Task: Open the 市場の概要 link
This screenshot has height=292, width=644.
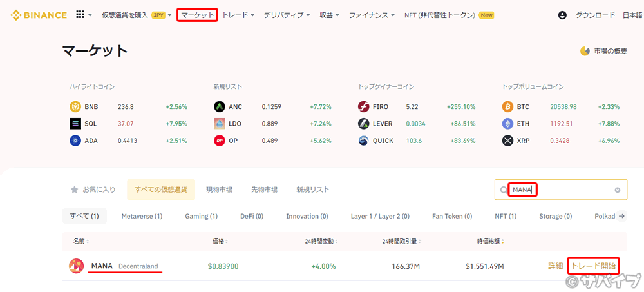Action: (611, 52)
